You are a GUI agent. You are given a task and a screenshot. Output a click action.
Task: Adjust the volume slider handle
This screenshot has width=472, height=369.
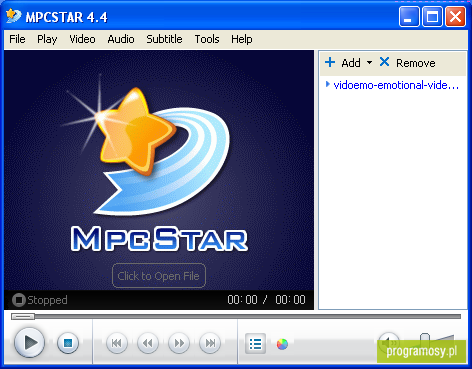pos(424,340)
